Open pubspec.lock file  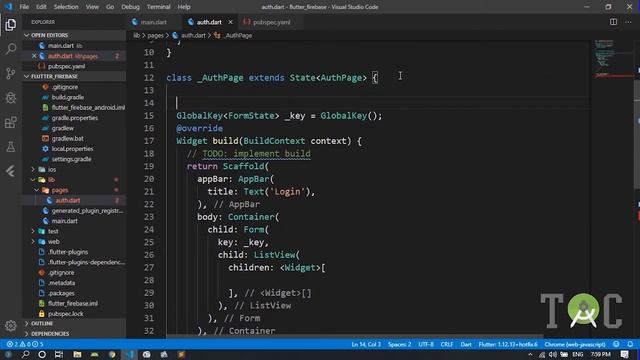tap(66, 313)
